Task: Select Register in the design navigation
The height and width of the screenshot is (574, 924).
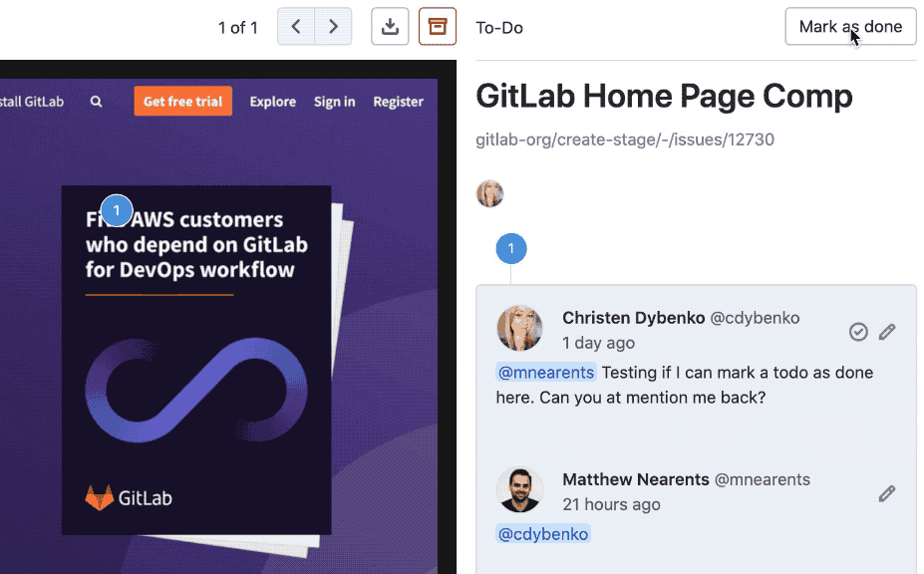Action: [398, 102]
